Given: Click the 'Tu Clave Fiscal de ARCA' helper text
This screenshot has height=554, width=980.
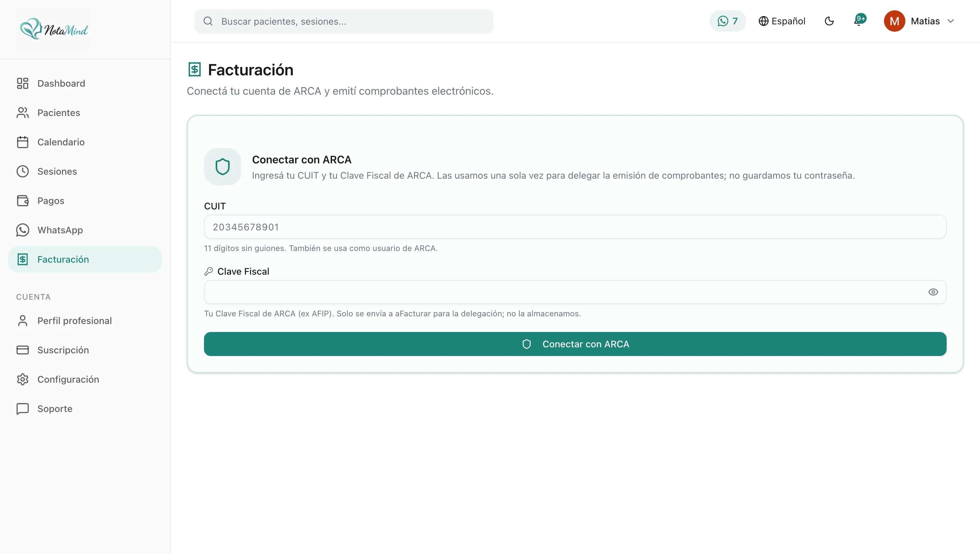Looking at the screenshot, I should point(392,314).
